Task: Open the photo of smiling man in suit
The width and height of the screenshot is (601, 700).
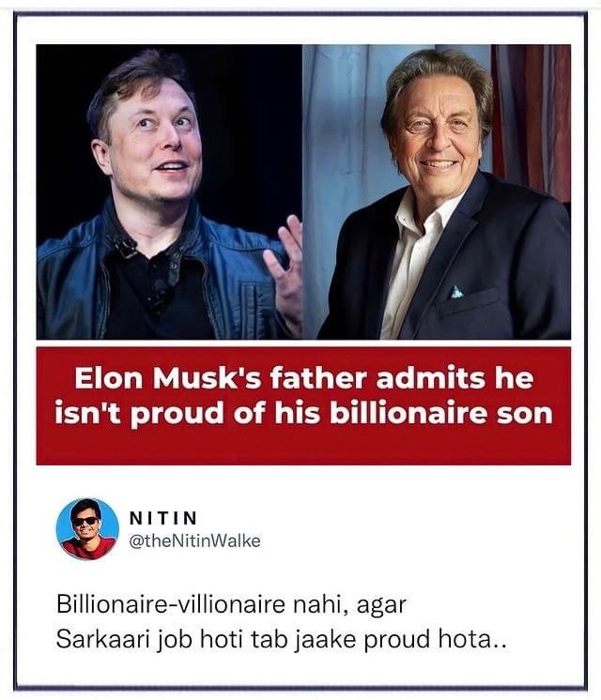Action: tap(437, 191)
